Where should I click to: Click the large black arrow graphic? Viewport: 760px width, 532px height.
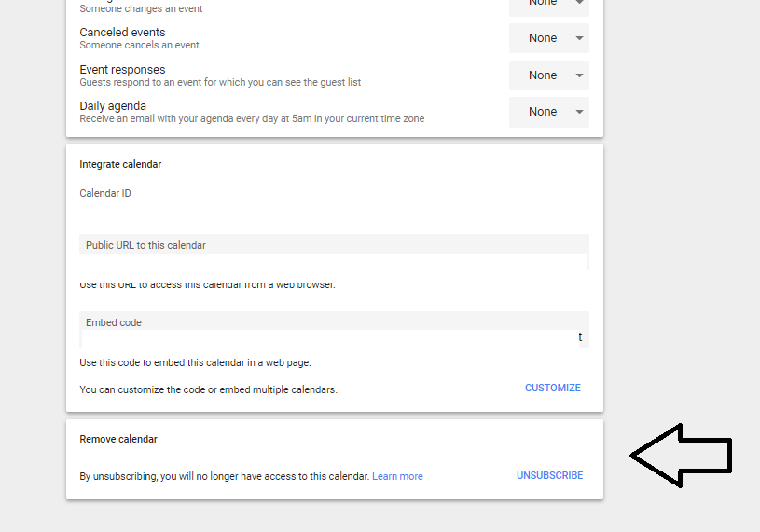click(x=681, y=456)
